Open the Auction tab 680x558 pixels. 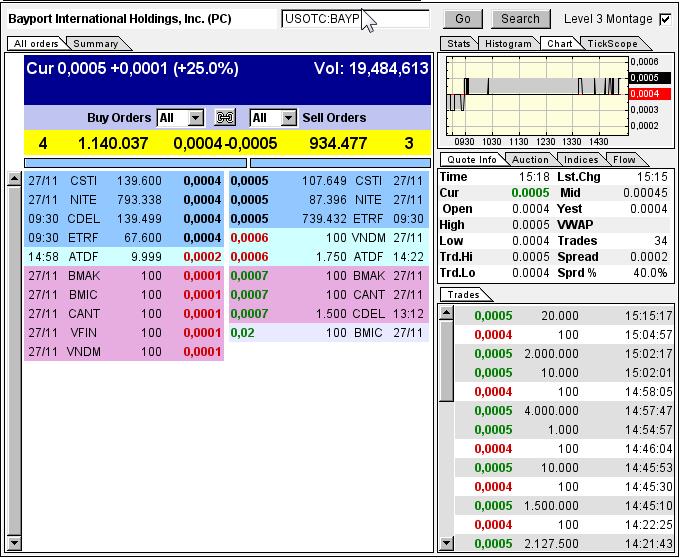(x=530, y=159)
